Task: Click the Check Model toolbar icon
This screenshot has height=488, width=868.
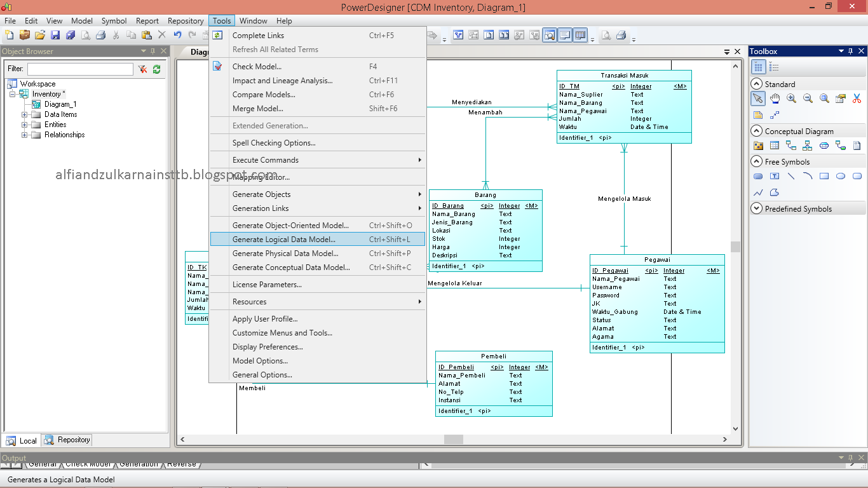Action: (x=218, y=66)
